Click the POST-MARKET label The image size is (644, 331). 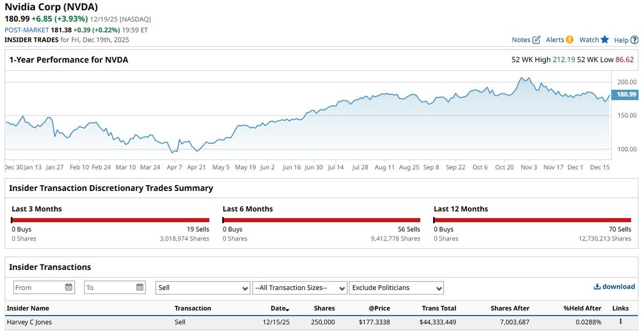(x=27, y=30)
